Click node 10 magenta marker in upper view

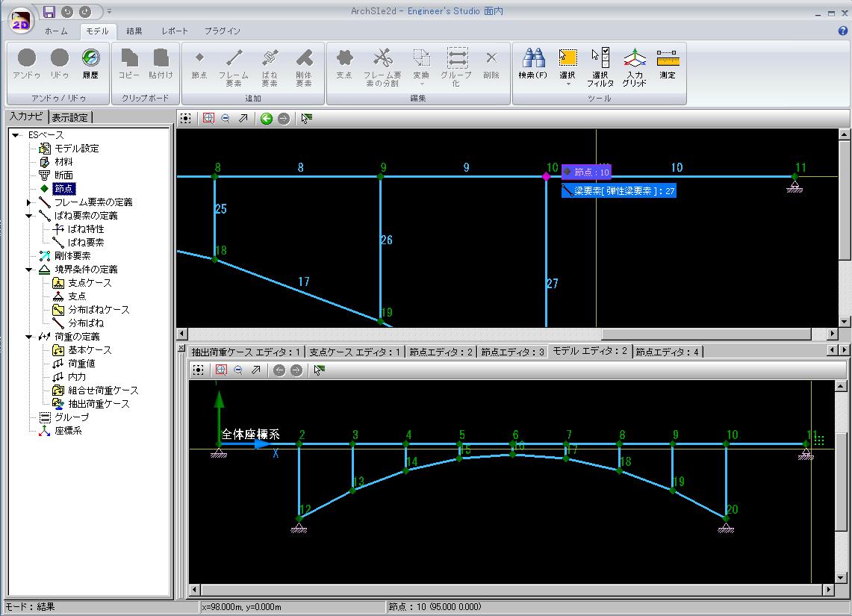pos(546,176)
